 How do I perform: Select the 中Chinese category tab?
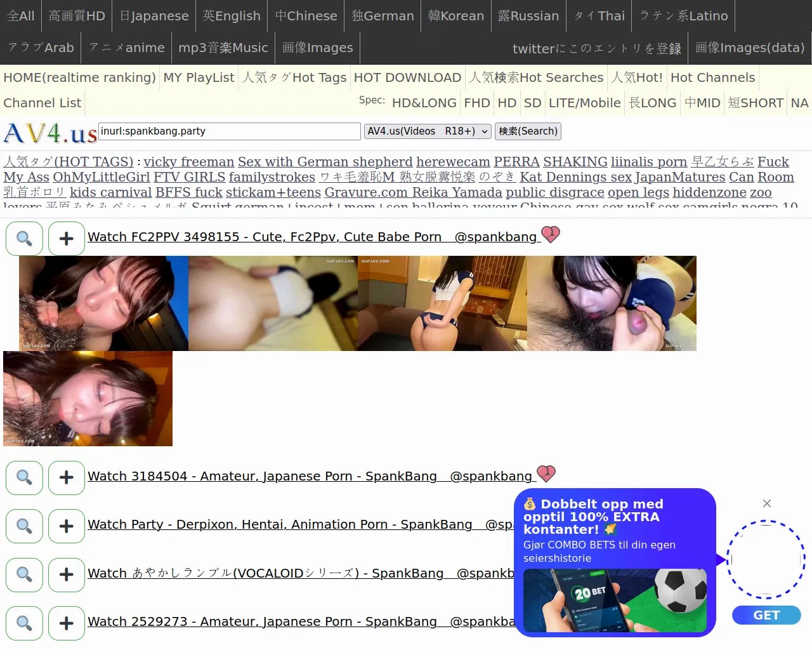(306, 16)
